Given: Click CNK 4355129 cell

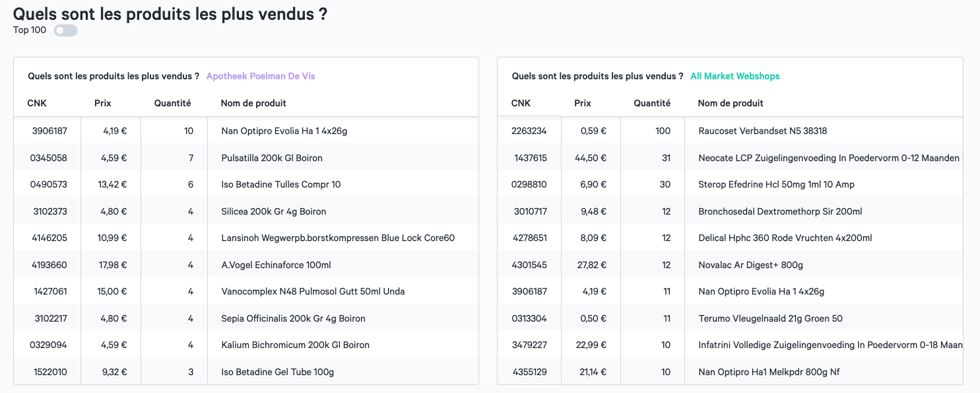Looking at the screenshot, I should [x=530, y=372].
